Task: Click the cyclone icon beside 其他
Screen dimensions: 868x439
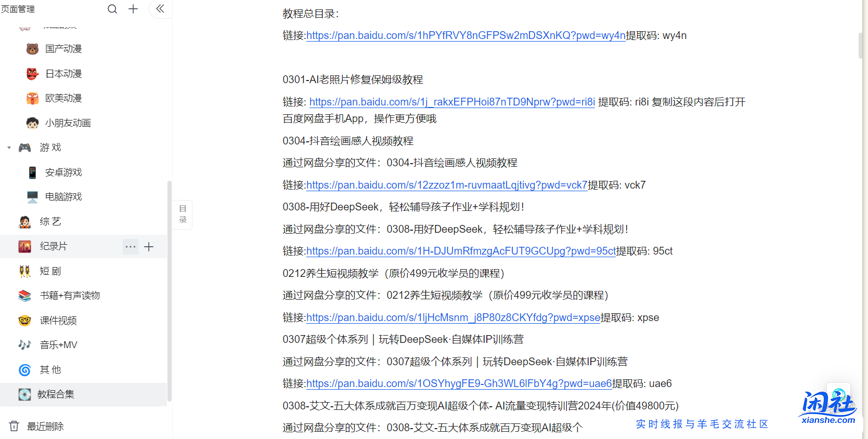Action: click(x=24, y=370)
